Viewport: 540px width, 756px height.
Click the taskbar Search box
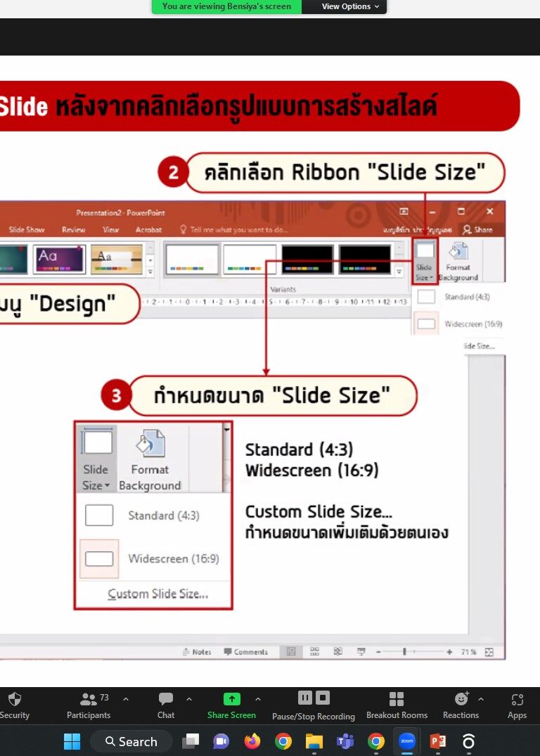(131, 741)
